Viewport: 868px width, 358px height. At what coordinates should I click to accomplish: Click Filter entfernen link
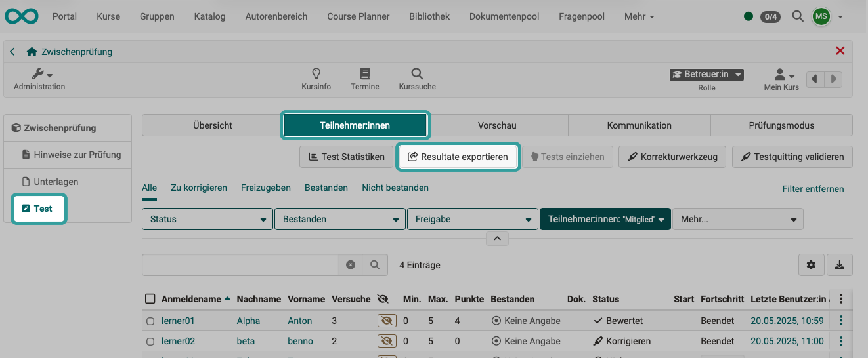pos(814,189)
